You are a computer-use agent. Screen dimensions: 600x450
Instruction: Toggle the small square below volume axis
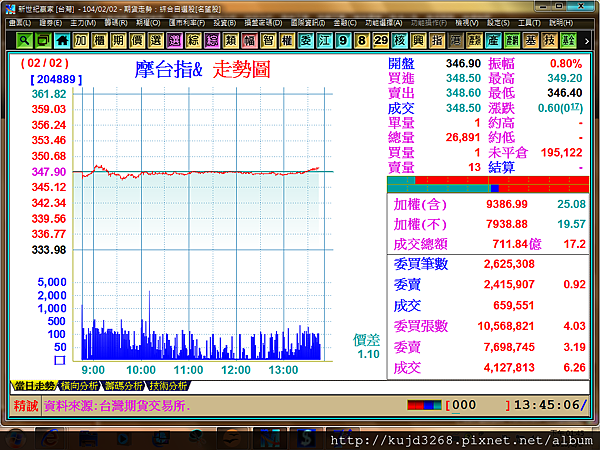[x=60, y=360]
